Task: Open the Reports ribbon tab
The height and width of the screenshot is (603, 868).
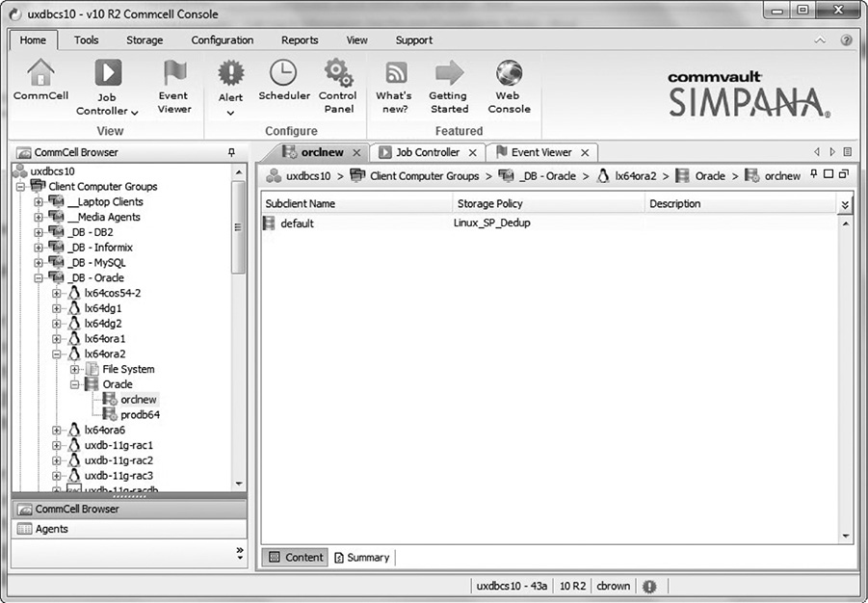Action: (300, 40)
